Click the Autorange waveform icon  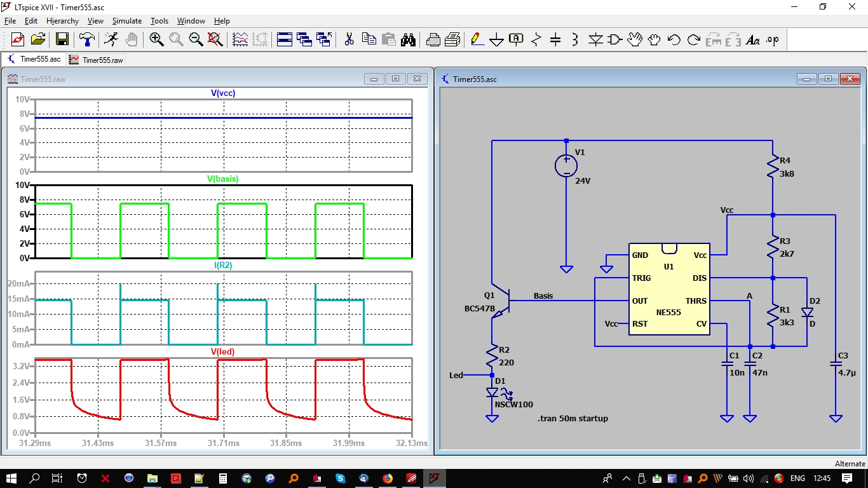[240, 39]
